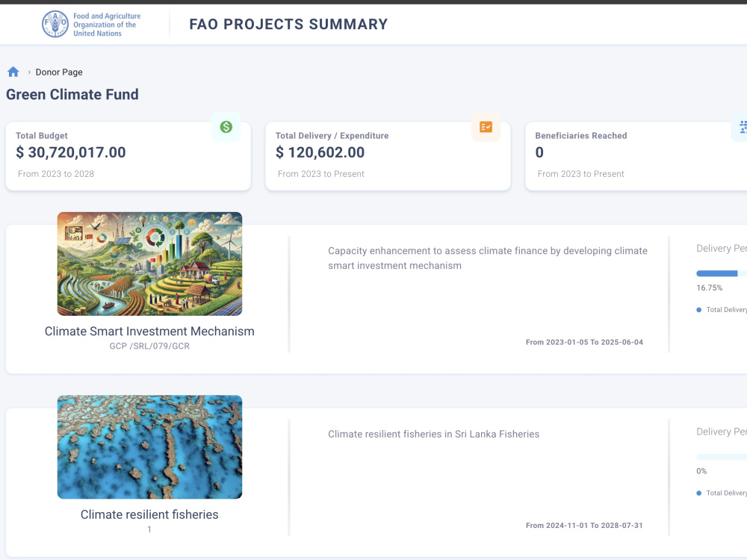Click the 'Capacity enhancement to assess climate finance' description
The height and width of the screenshot is (560, 747).
(488, 258)
